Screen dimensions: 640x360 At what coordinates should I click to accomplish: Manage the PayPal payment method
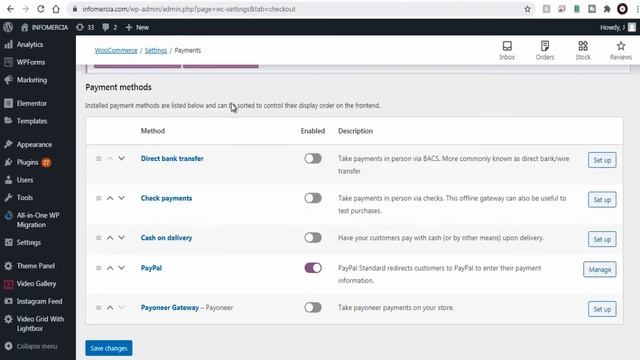tap(600, 269)
